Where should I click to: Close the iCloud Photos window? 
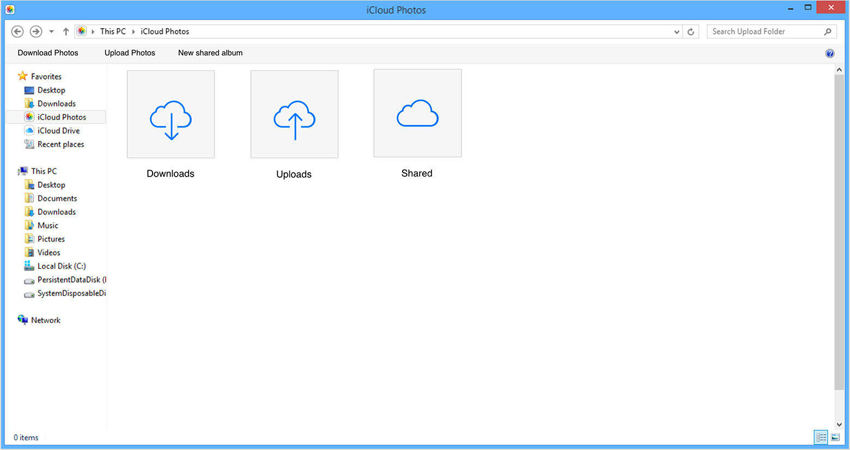831,8
